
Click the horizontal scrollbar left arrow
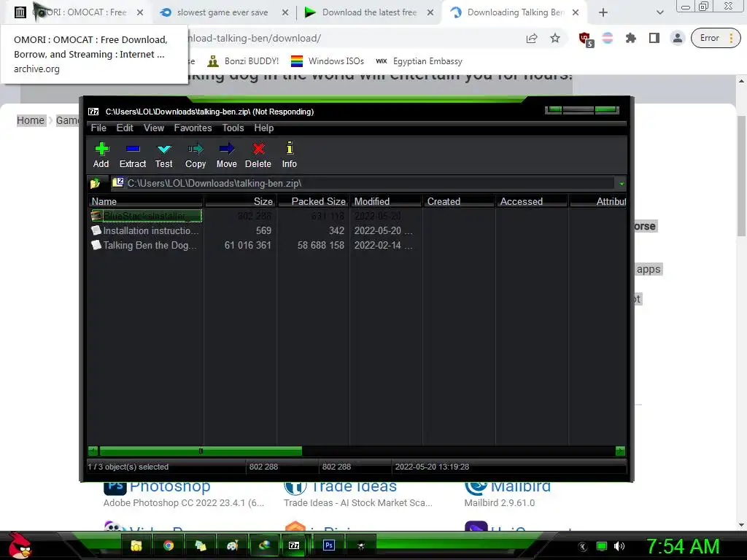(x=93, y=451)
